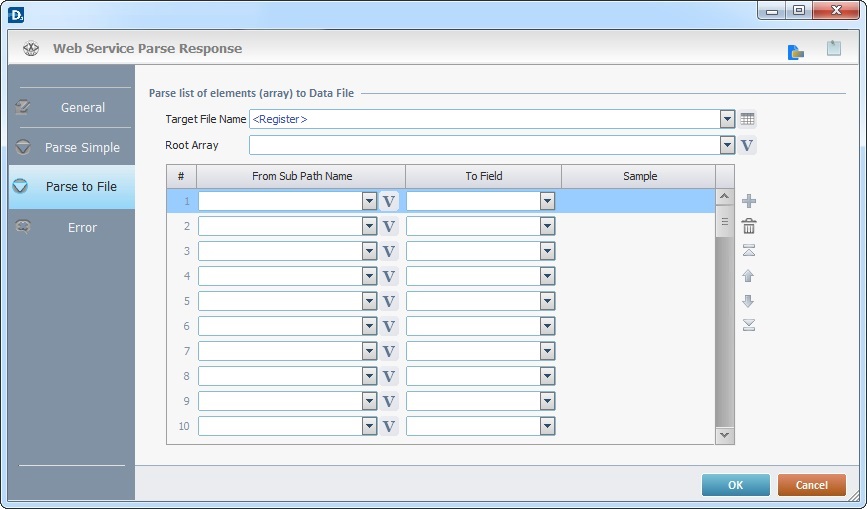867x509 pixels.
Task: Confirm with the OK button
Action: pos(735,485)
